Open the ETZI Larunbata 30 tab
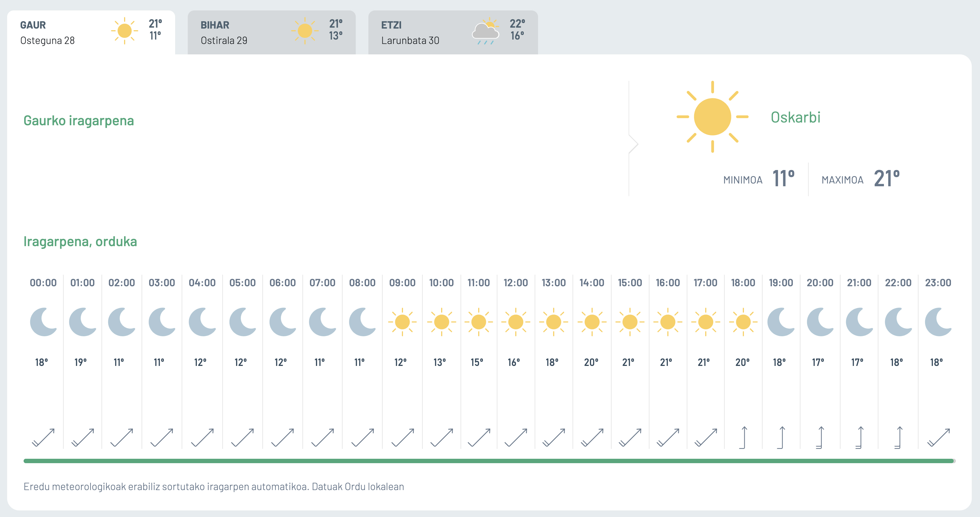The height and width of the screenshot is (517, 980). [453, 32]
